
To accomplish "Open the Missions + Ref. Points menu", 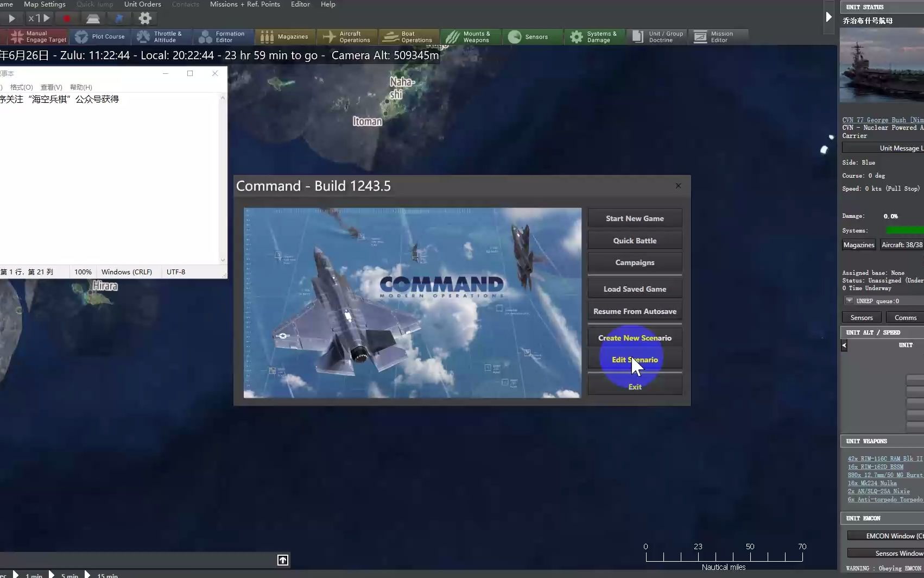I will (x=245, y=4).
